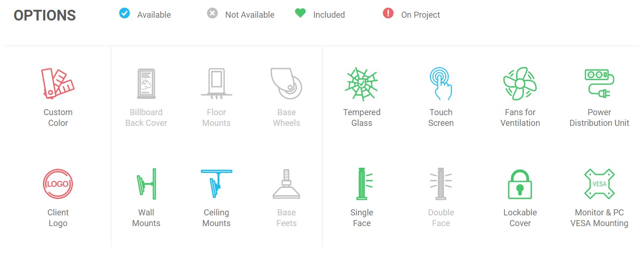Click the blue Available checkmark legend icon
The image size is (644, 255).
coord(124,13)
